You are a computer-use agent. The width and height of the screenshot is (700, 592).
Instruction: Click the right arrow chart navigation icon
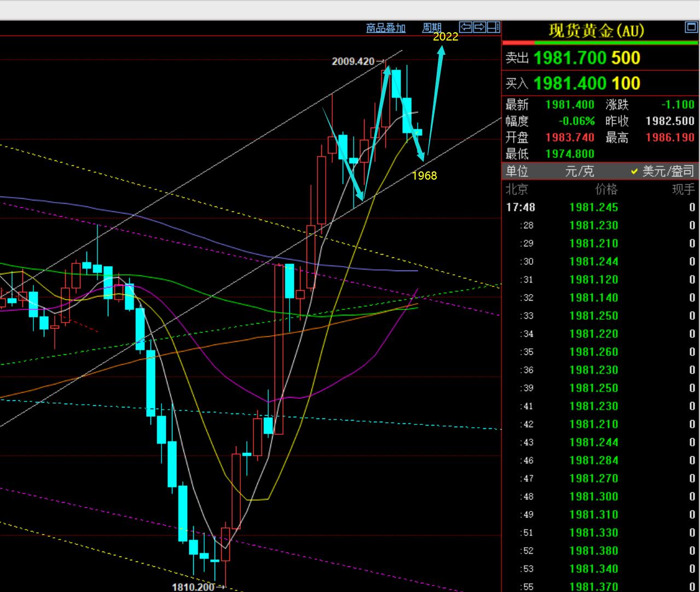(479, 27)
